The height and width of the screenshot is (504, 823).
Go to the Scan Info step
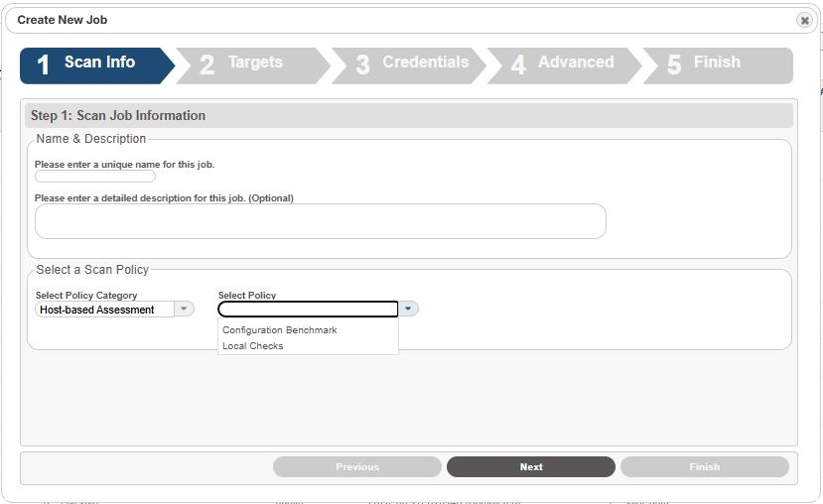pyautogui.click(x=97, y=65)
